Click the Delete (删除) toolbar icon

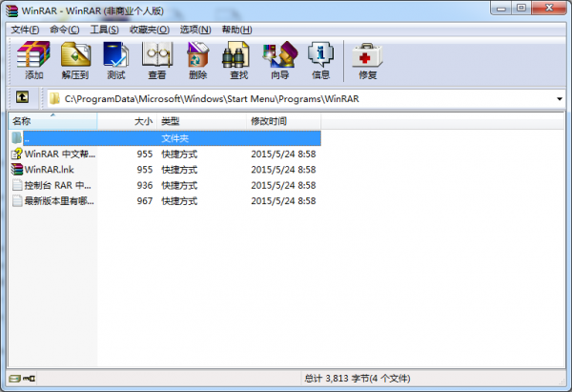pyautogui.click(x=198, y=60)
